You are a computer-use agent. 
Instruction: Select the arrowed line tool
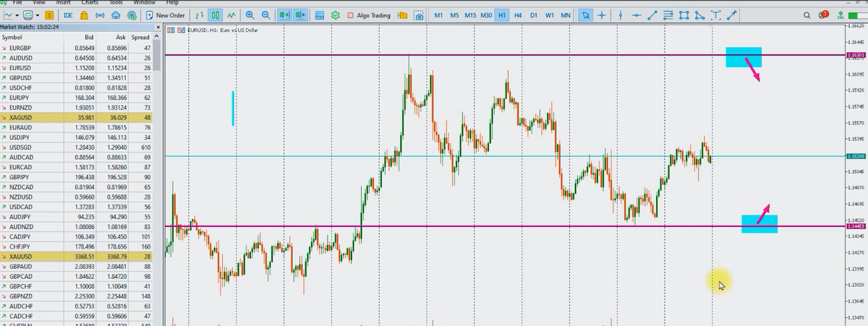(732, 15)
